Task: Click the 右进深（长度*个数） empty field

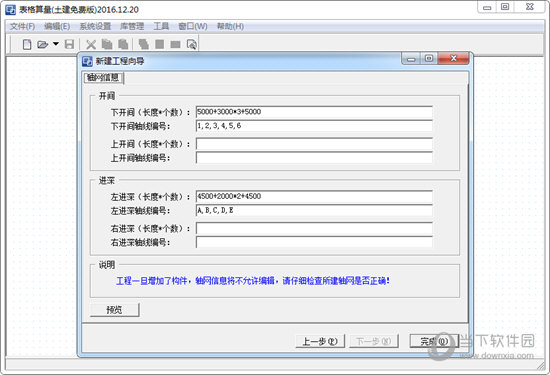Action: pyautogui.click(x=314, y=228)
